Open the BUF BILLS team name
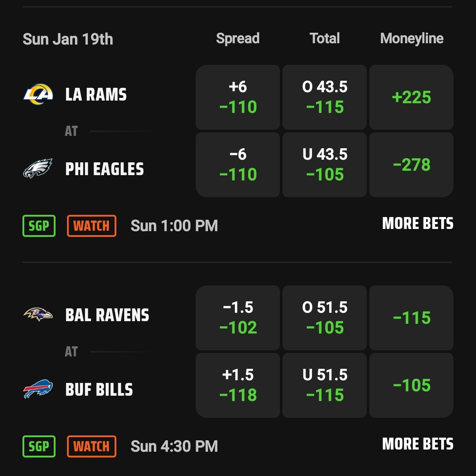This screenshot has width=476, height=476. click(99, 390)
